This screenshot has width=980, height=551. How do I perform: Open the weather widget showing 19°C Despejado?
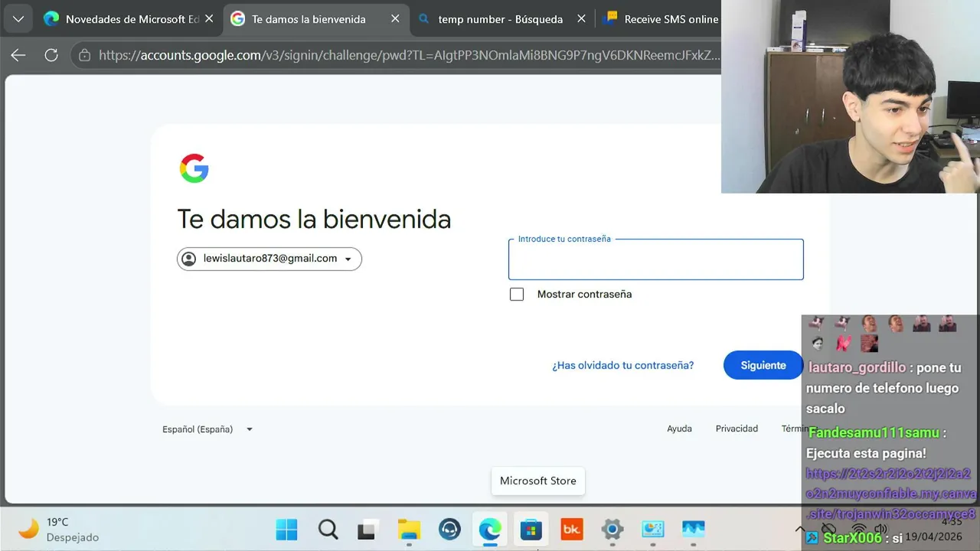click(58, 529)
